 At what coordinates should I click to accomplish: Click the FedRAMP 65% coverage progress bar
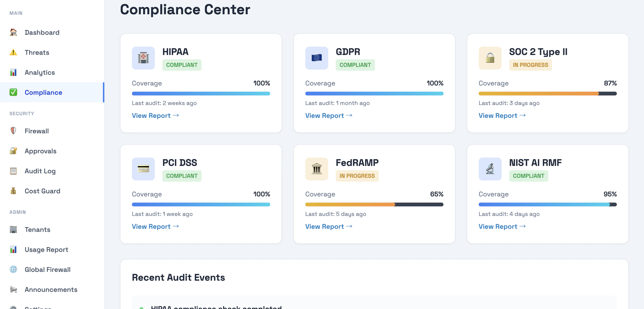(374, 204)
